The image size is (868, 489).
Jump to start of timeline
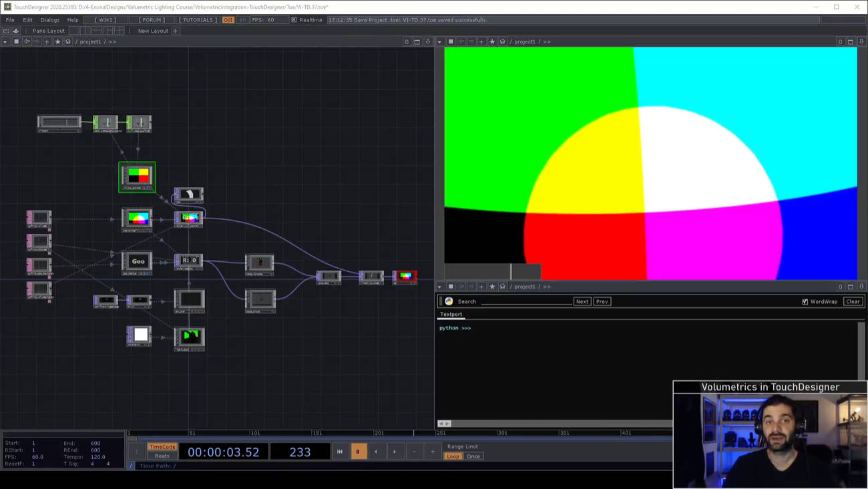coord(340,452)
